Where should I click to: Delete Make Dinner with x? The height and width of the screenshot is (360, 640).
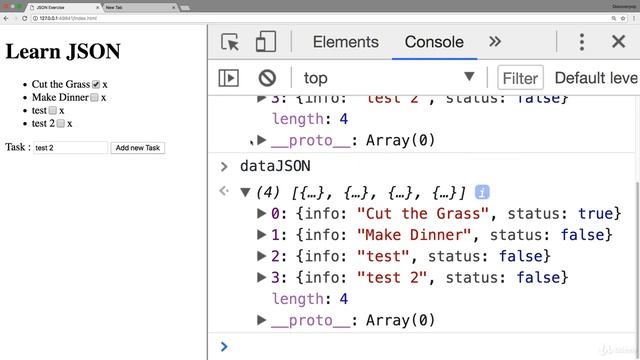[103, 98]
